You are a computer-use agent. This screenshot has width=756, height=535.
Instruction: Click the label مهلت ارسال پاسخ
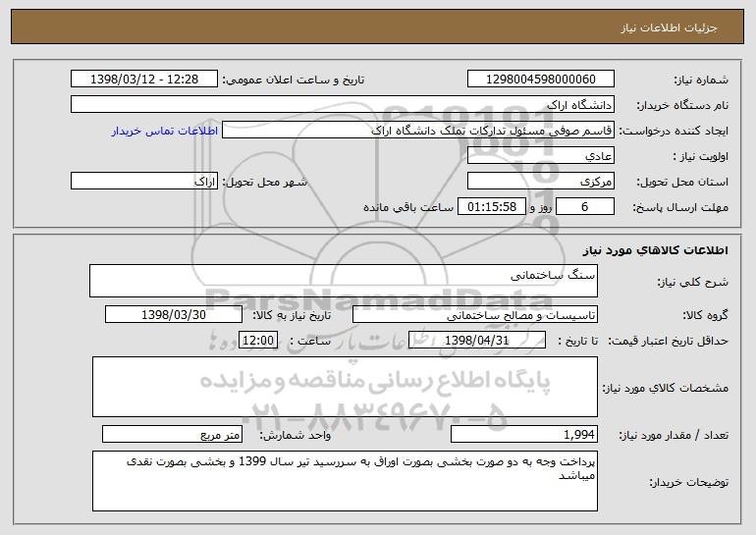tap(680, 207)
